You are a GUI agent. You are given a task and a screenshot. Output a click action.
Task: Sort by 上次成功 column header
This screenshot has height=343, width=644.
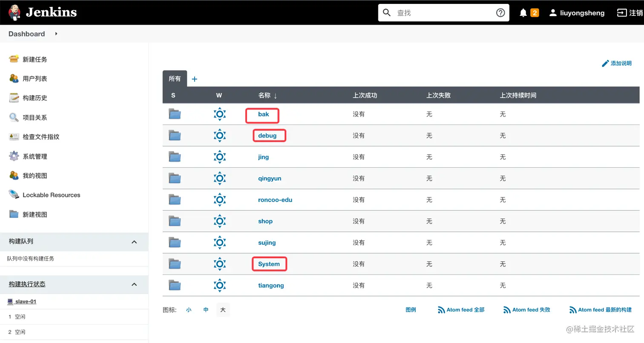(365, 95)
